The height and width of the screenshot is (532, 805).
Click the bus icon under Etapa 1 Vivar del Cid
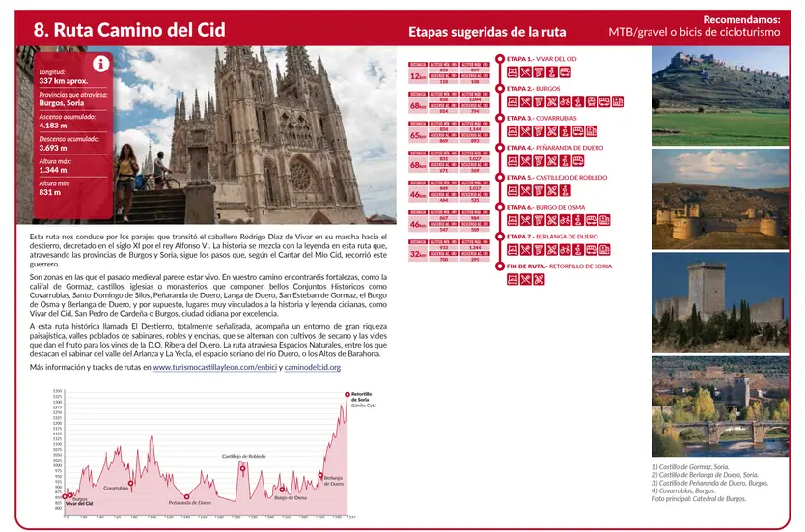(x=566, y=72)
